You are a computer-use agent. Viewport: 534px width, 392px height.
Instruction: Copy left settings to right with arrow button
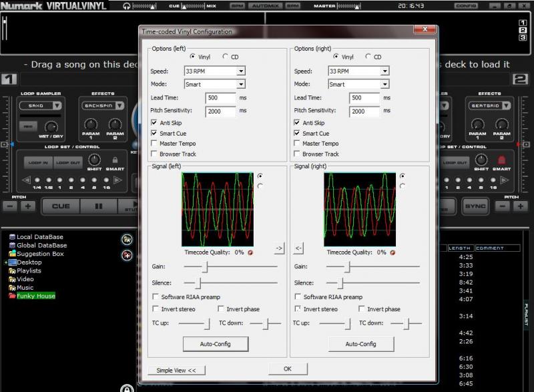(x=279, y=248)
